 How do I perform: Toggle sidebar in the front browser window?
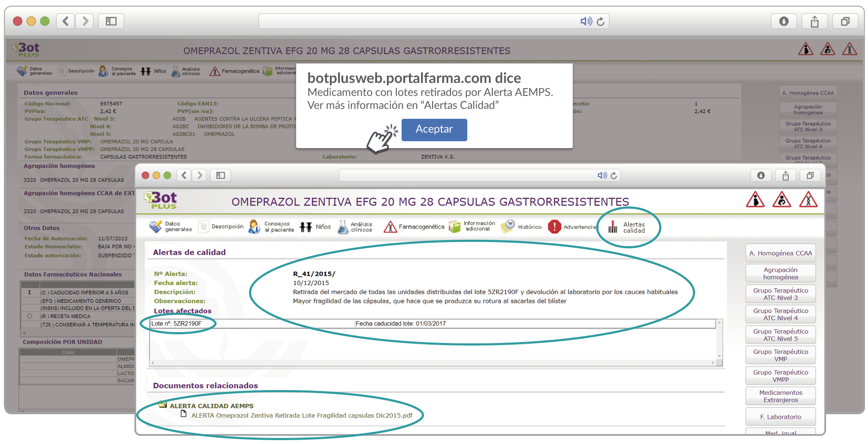pos(220,175)
